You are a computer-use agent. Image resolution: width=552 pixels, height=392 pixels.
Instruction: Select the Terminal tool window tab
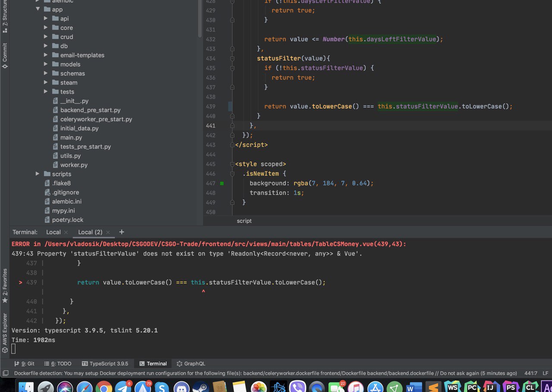click(x=153, y=364)
